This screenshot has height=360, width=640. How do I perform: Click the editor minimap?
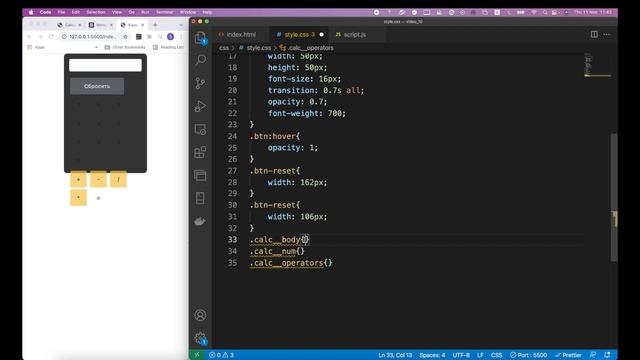pos(597,65)
